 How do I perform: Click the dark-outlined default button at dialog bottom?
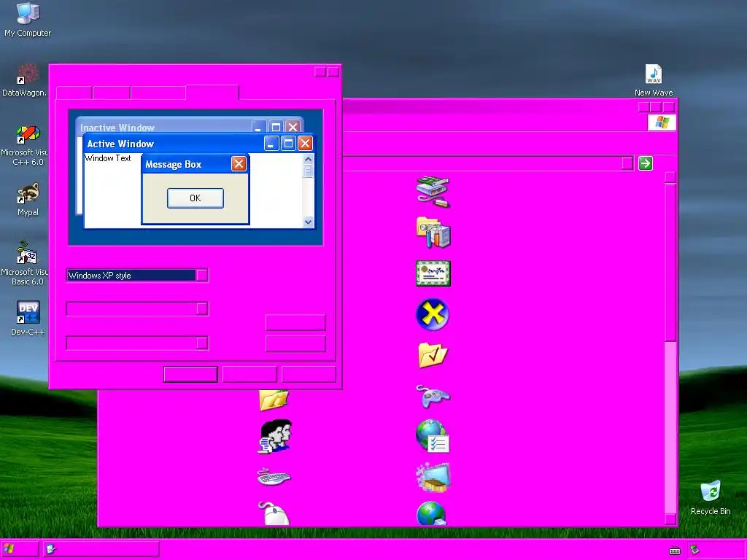tap(190, 374)
